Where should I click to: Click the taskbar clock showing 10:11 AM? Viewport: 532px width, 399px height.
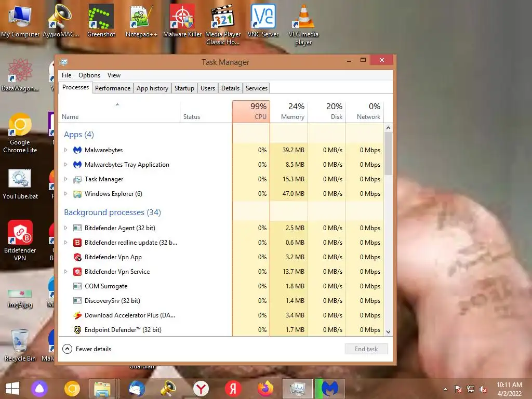(509, 389)
